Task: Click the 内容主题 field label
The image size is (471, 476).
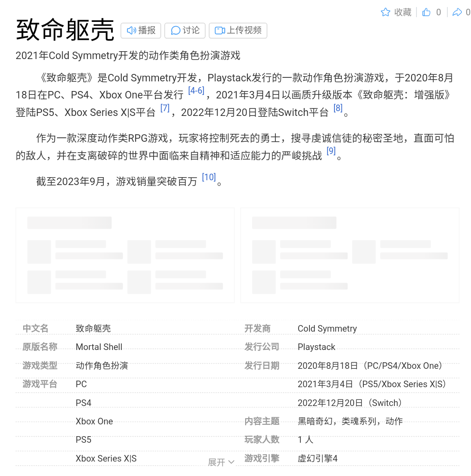Action: (x=262, y=421)
